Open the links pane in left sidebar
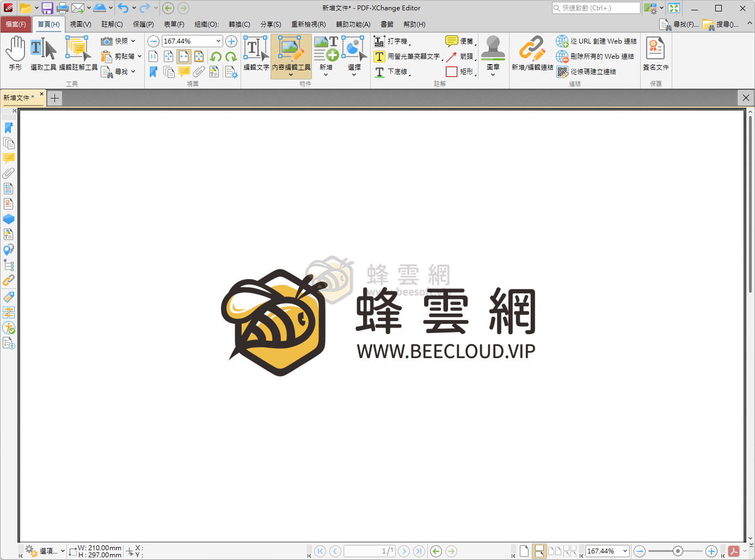755x560 pixels. (x=9, y=280)
